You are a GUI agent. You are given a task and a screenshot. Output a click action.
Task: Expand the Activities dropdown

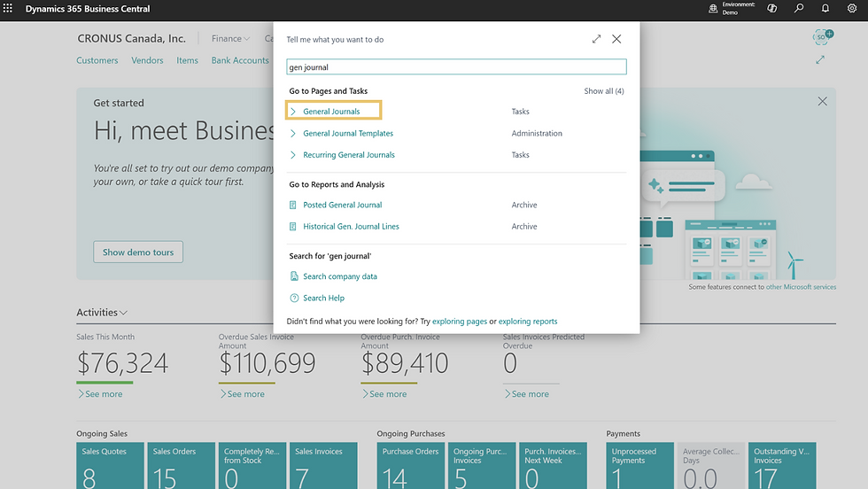(102, 313)
